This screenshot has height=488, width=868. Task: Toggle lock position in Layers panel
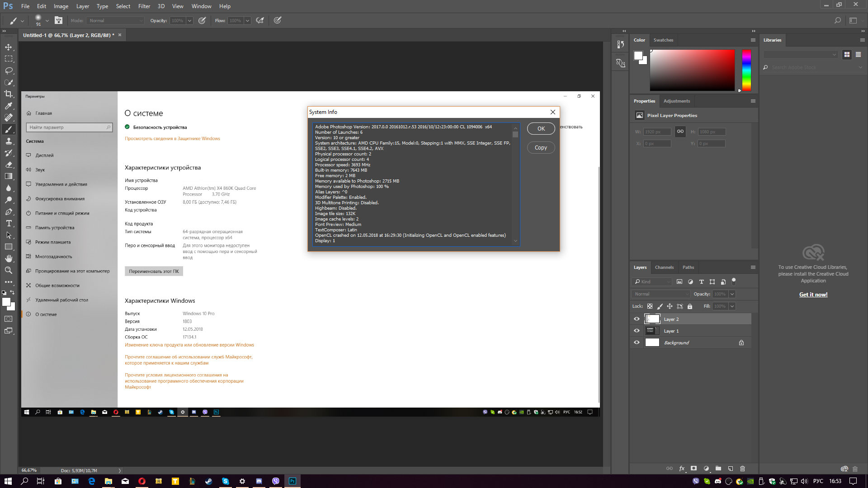point(670,306)
